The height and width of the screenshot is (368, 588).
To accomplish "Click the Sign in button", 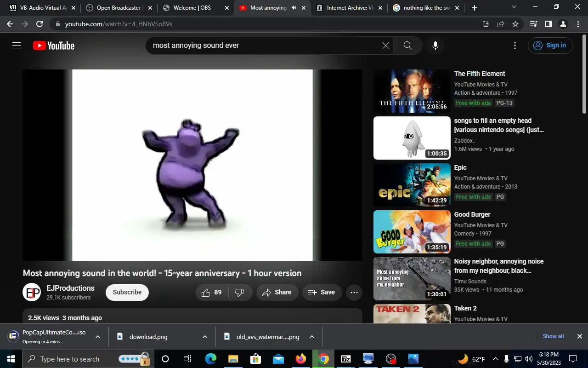I will point(550,45).
